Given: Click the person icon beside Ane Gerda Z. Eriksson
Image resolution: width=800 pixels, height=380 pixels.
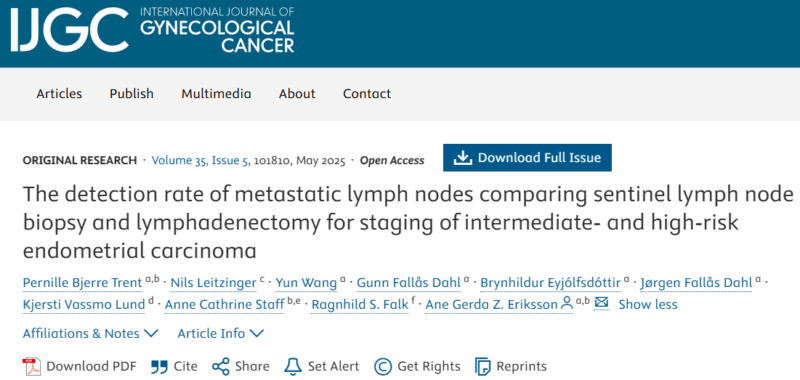Looking at the screenshot, I should point(567,304).
